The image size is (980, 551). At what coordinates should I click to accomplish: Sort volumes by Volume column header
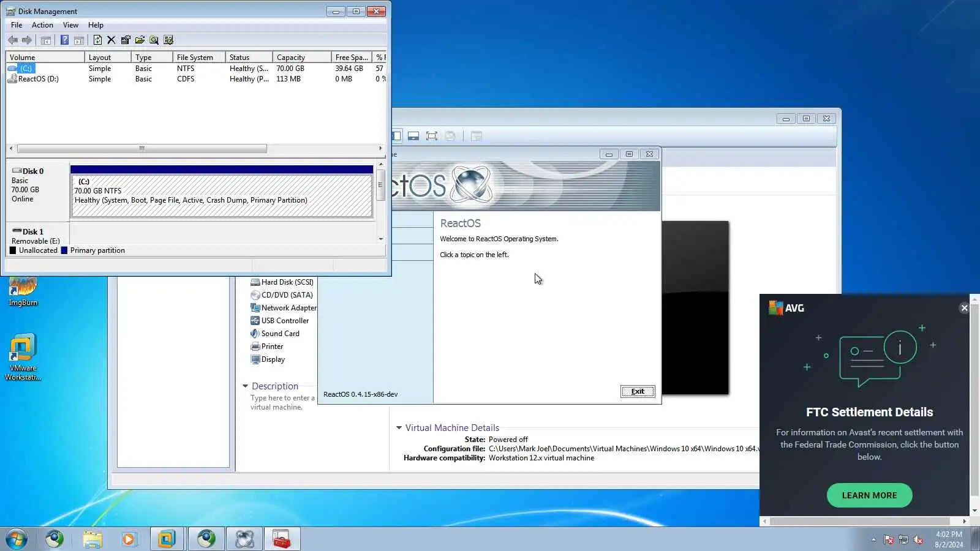(45, 57)
